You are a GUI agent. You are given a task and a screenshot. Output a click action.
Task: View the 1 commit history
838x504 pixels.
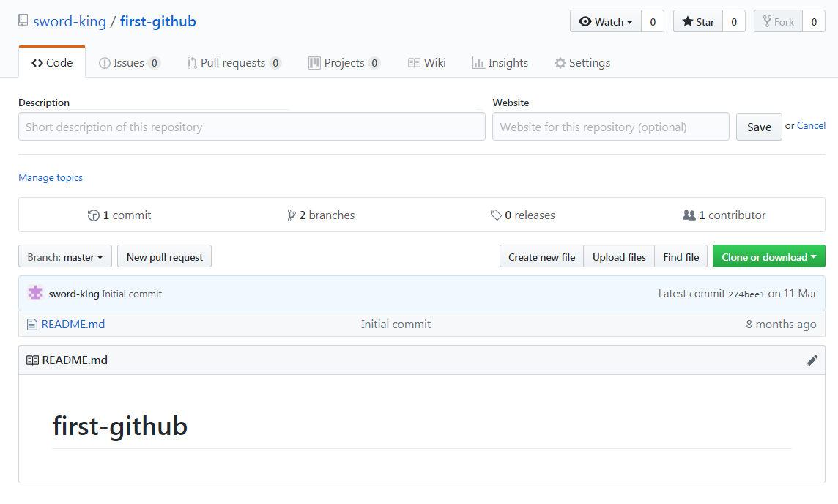click(x=119, y=215)
